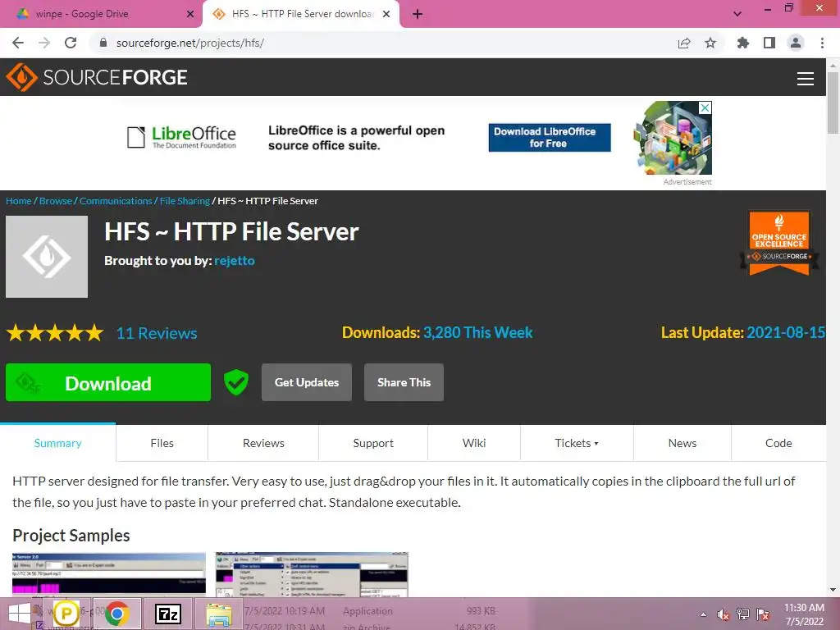Image resolution: width=840 pixels, height=630 pixels.
Task: Click Share This button
Action: (404, 382)
